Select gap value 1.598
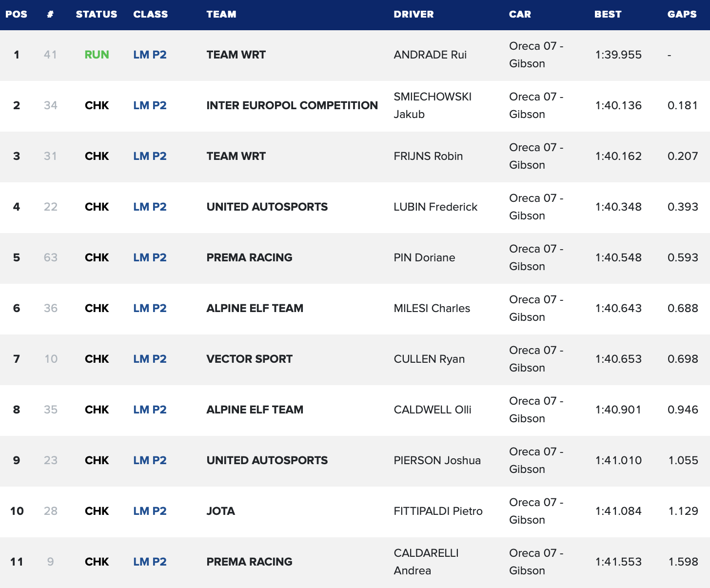The image size is (710, 588). tap(683, 562)
